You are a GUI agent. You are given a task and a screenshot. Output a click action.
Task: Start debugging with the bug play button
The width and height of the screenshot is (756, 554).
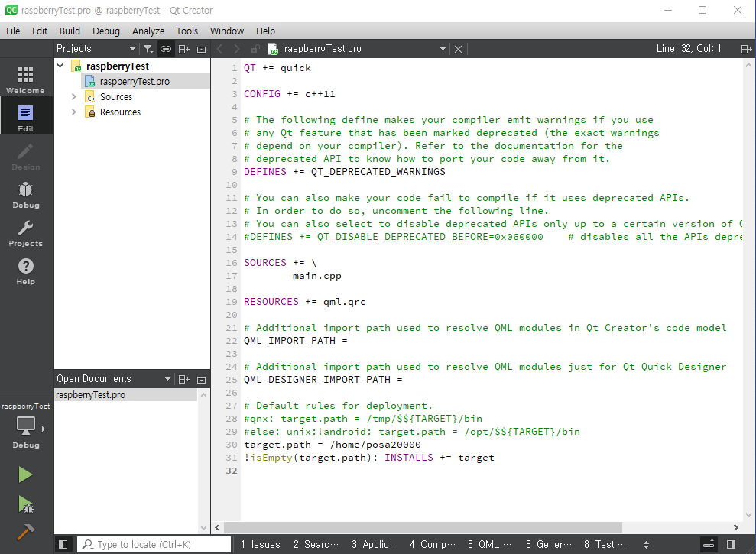pyautogui.click(x=25, y=504)
